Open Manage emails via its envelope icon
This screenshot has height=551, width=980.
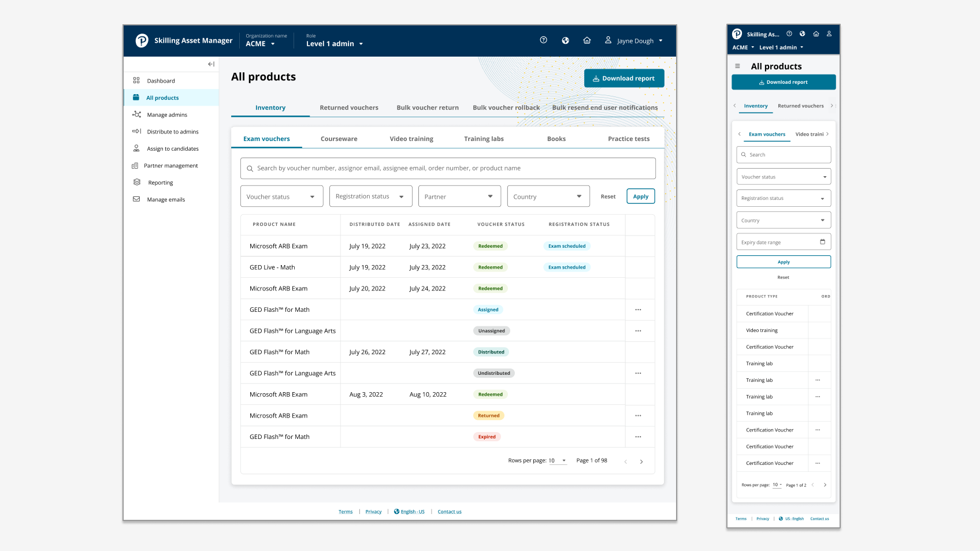click(x=136, y=199)
